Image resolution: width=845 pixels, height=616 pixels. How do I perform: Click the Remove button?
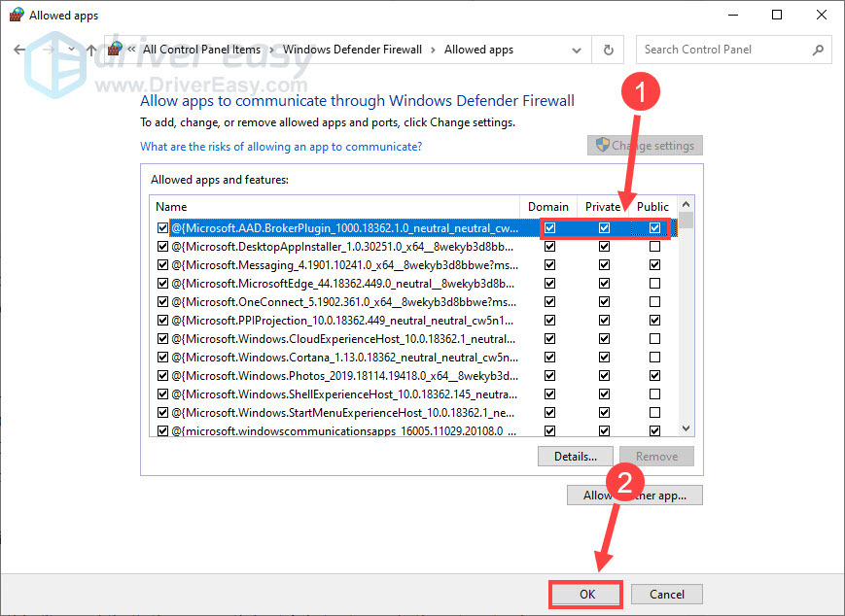656,457
